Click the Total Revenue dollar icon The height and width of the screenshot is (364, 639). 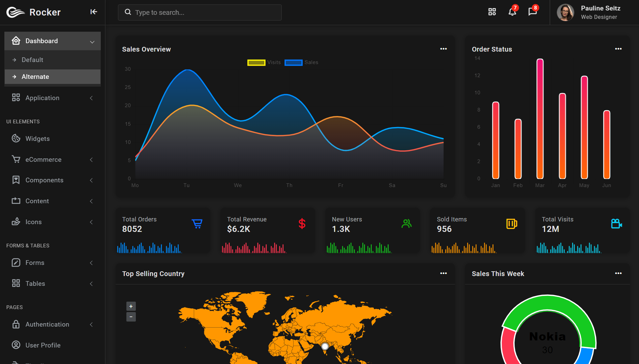(x=302, y=224)
